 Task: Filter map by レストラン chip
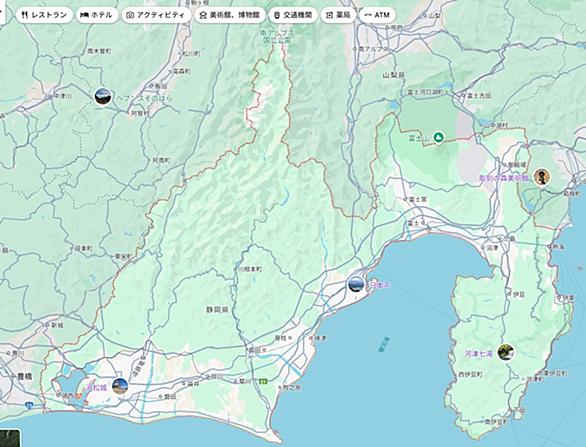(44, 15)
